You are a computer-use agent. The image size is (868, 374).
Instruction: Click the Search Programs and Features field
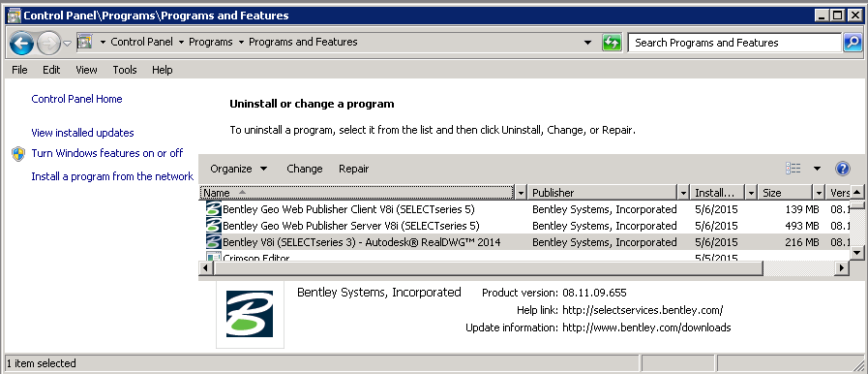point(734,43)
